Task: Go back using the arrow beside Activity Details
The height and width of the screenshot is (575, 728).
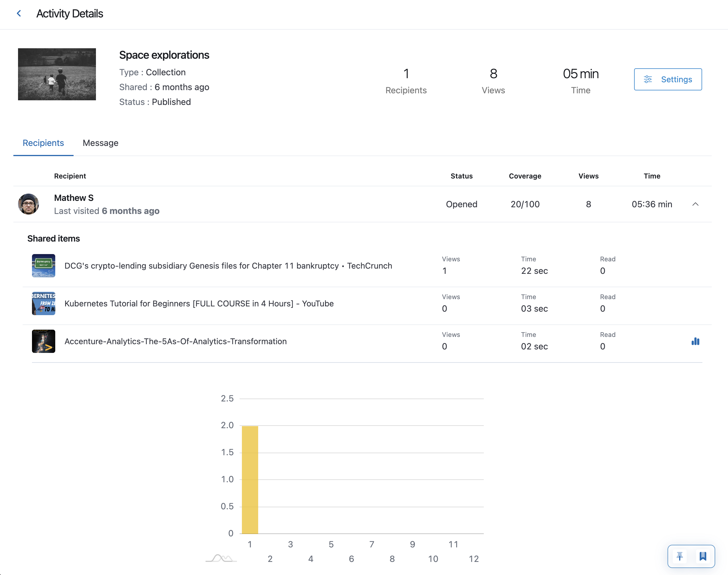Action: (19, 13)
